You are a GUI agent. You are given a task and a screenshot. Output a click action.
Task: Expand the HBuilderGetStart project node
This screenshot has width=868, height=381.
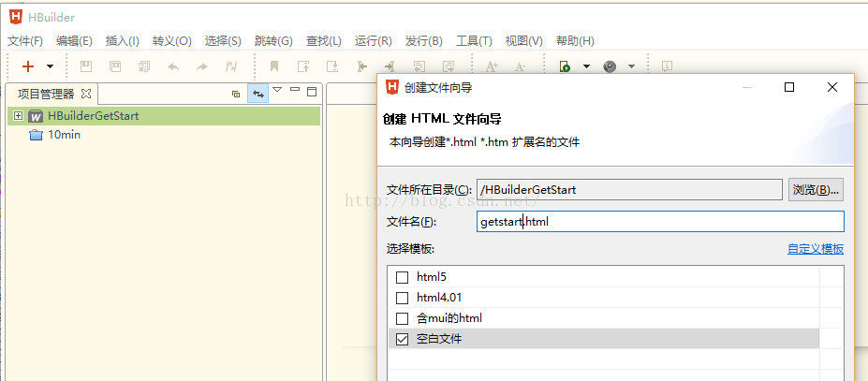19,116
